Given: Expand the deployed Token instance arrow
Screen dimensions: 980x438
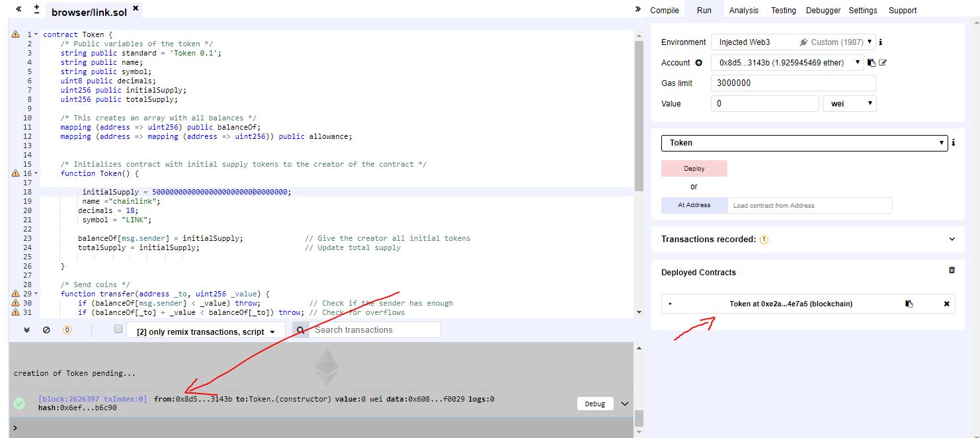Looking at the screenshot, I should pyautogui.click(x=671, y=304).
